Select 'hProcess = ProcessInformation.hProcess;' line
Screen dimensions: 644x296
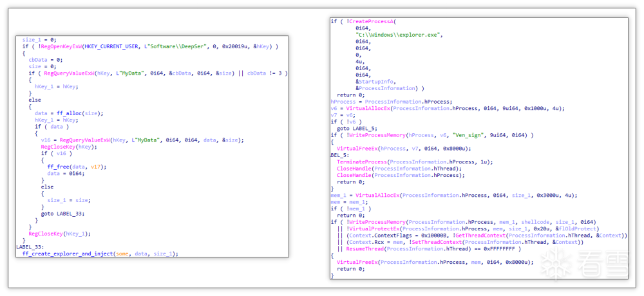click(x=392, y=102)
